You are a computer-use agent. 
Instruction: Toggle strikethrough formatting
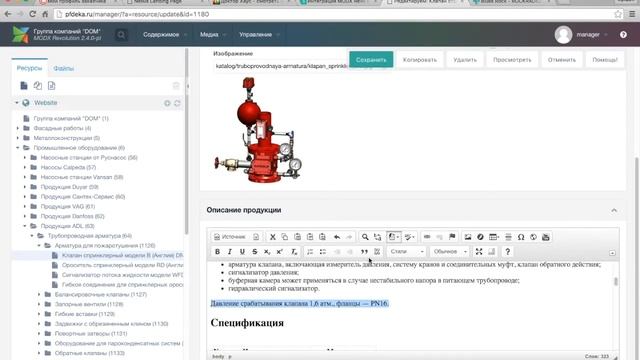255,251
